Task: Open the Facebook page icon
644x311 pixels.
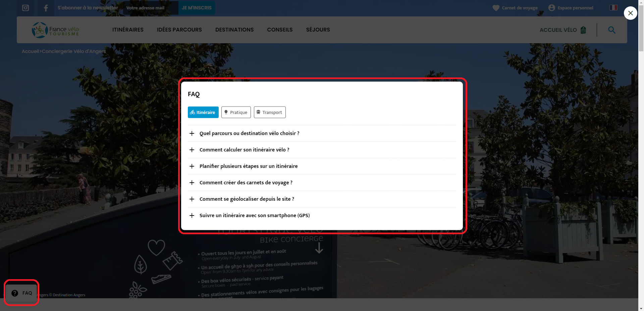Action: [x=46, y=8]
